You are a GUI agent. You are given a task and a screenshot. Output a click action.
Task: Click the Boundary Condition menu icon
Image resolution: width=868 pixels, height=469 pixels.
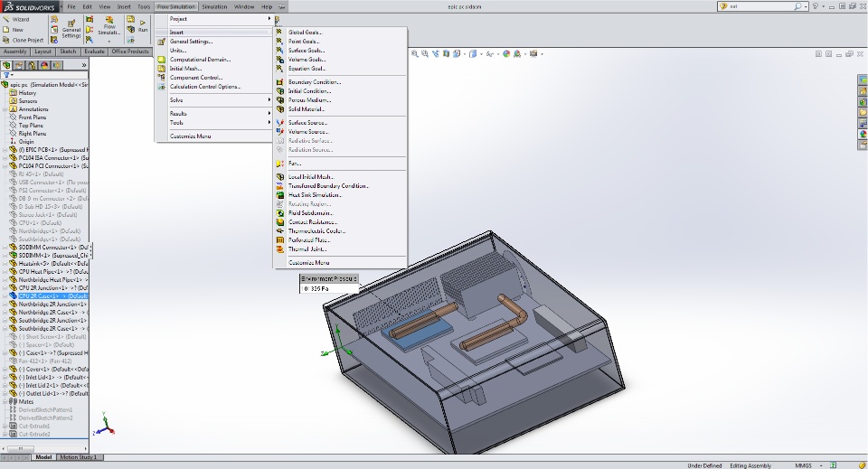280,82
